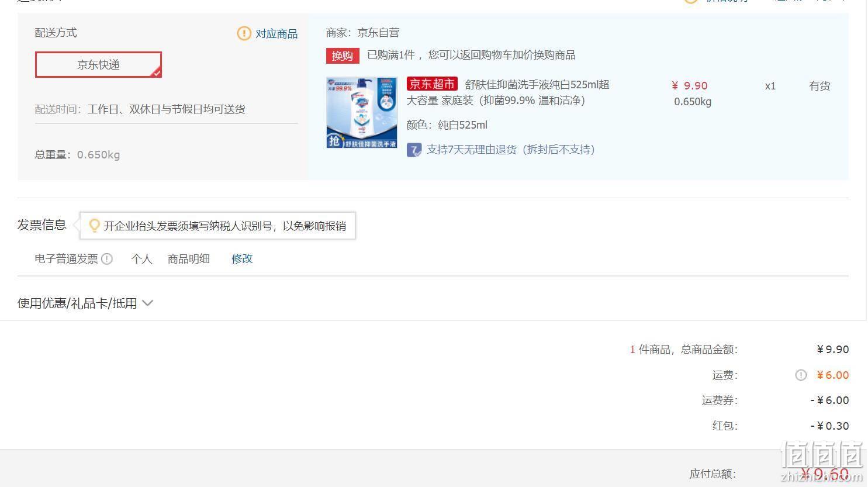This screenshot has width=868, height=487.
Task: Select the 应付总额 label
Action: coord(713,474)
